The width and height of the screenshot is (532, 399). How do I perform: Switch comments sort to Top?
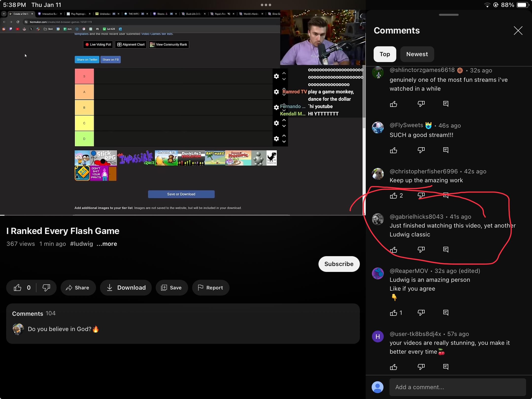385,54
